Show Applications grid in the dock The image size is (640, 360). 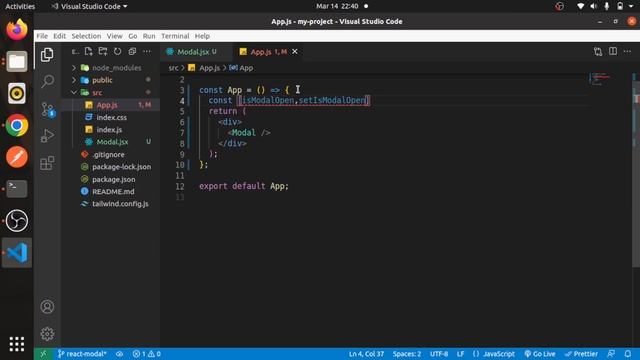coord(17,344)
